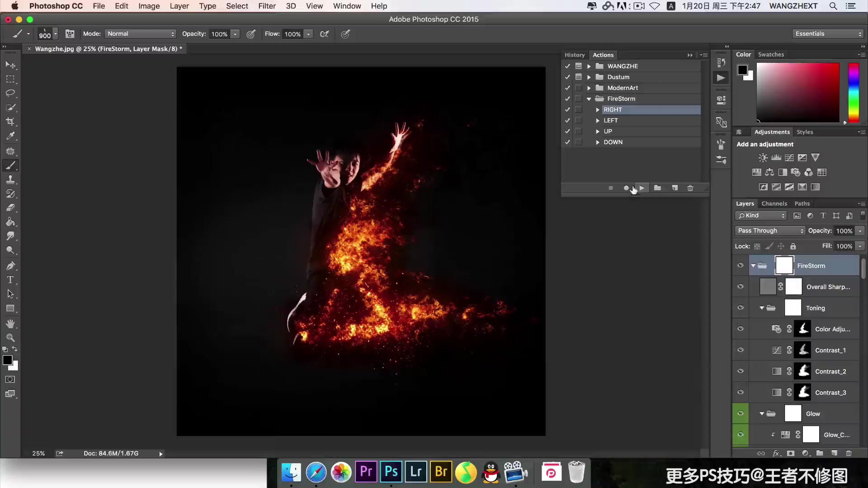Toggle checkmark for WANGZHE action set
Viewport: 868px width, 488px height.
(567, 66)
